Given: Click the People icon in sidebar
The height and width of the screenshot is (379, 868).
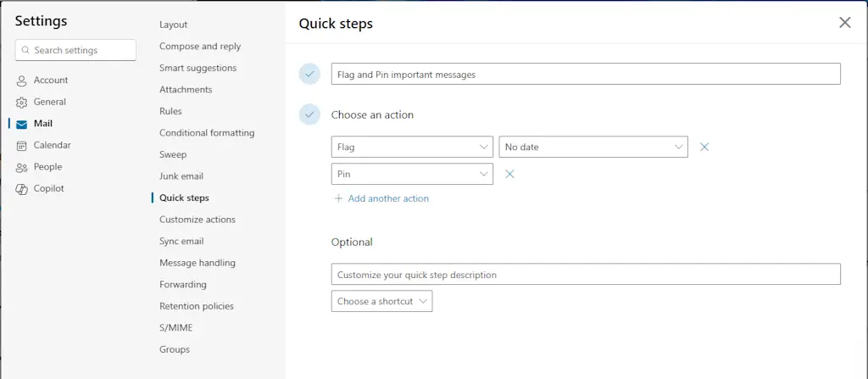Looking at the screenshot, I should [22, 167].
